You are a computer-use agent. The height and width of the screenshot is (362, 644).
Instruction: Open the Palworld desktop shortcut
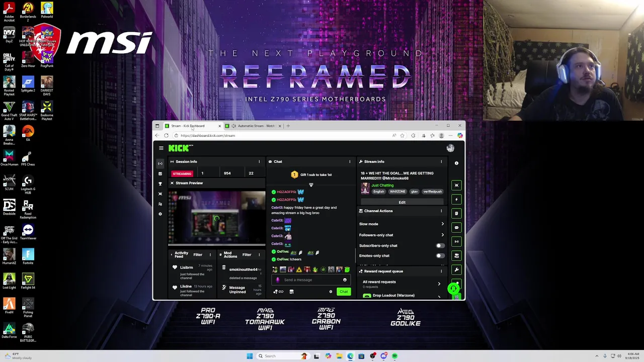coord(47,11)
